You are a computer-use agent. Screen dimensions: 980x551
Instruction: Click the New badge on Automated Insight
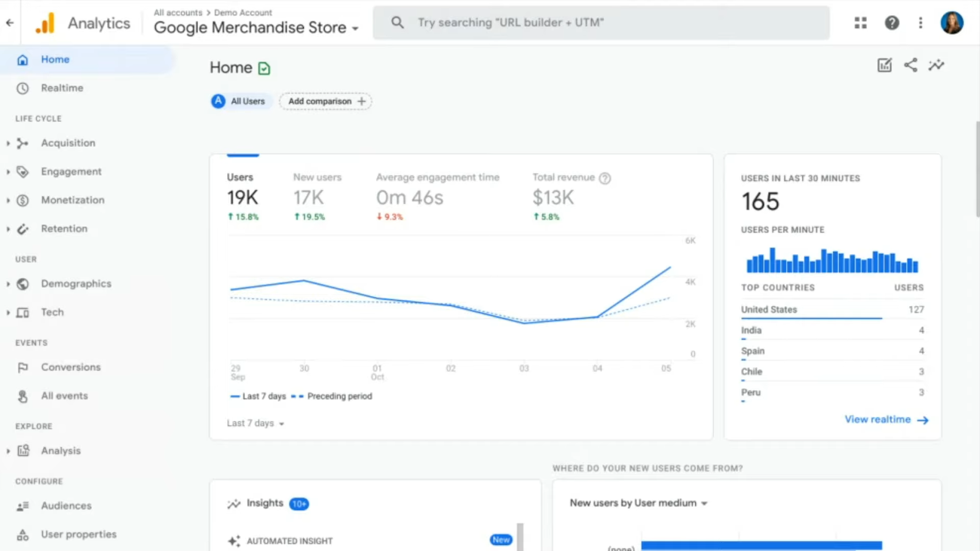(x=501, y=539)
